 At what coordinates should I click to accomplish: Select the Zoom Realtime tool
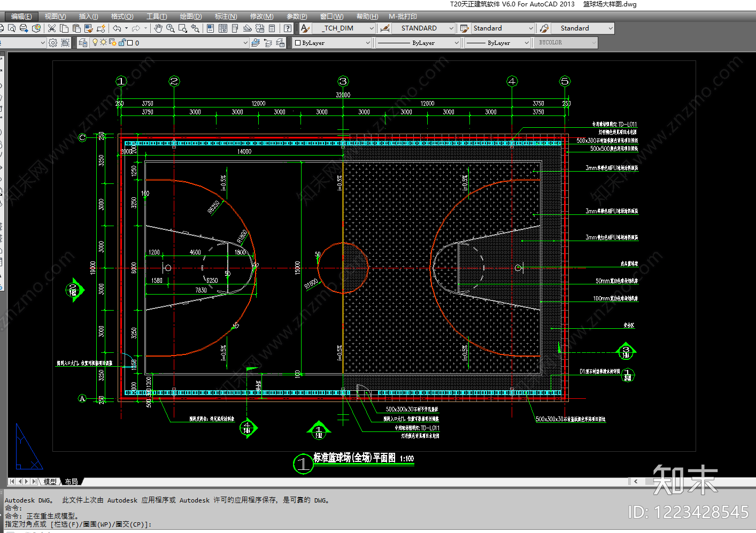pos(170,28)
